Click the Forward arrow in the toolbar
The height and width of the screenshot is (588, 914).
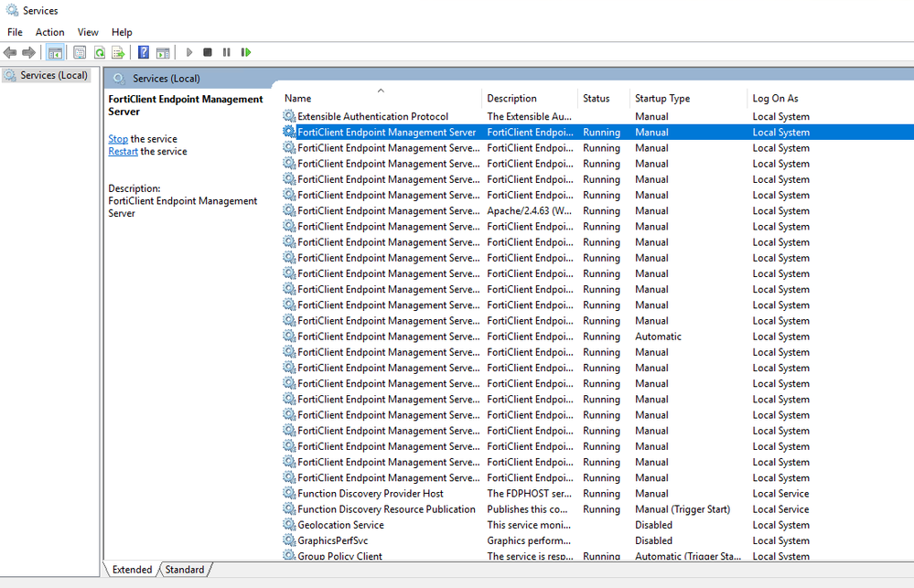pos(28,53)
